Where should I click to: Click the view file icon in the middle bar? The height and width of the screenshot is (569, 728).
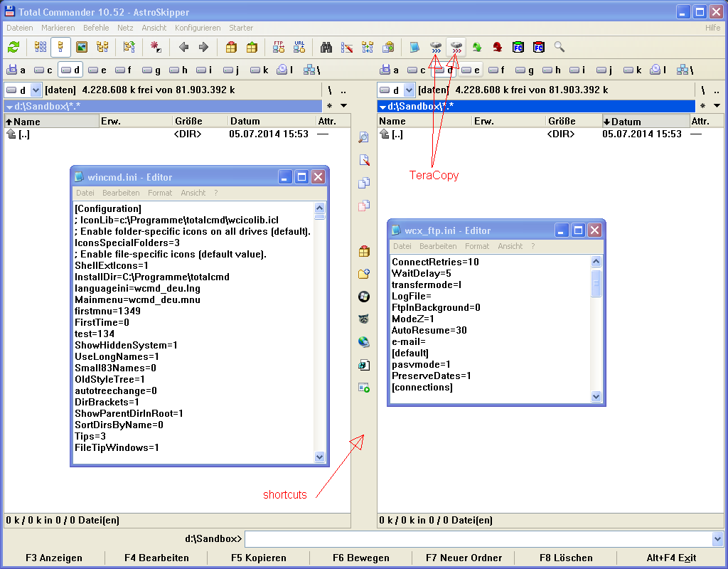364,137
